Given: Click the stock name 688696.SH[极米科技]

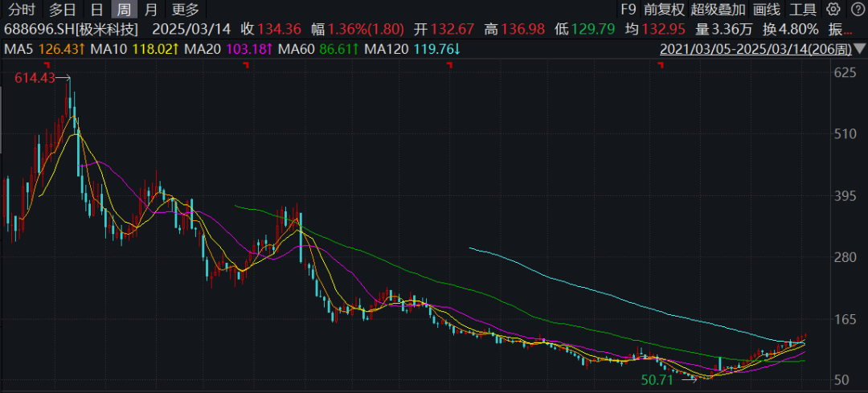Looking at the screenshot, I should point(72,30).
